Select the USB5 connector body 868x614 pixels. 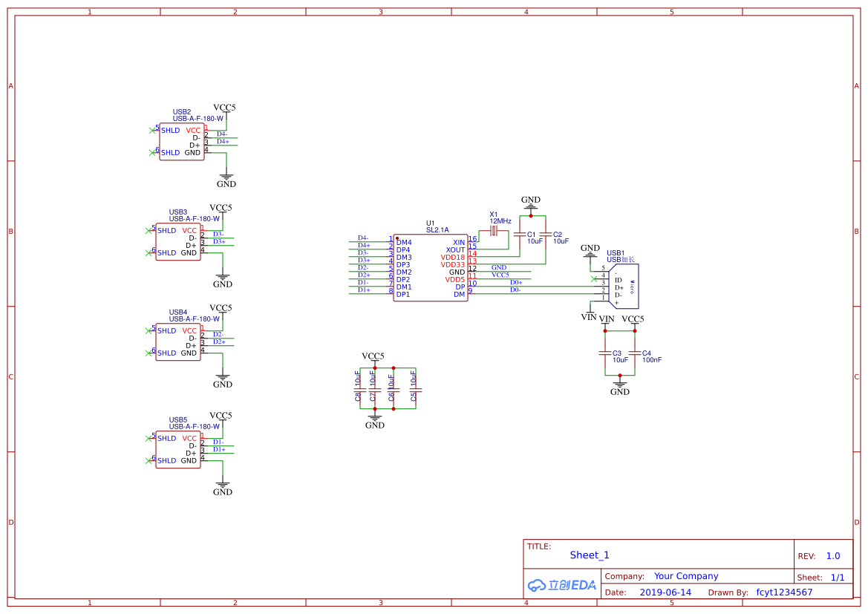177,450
